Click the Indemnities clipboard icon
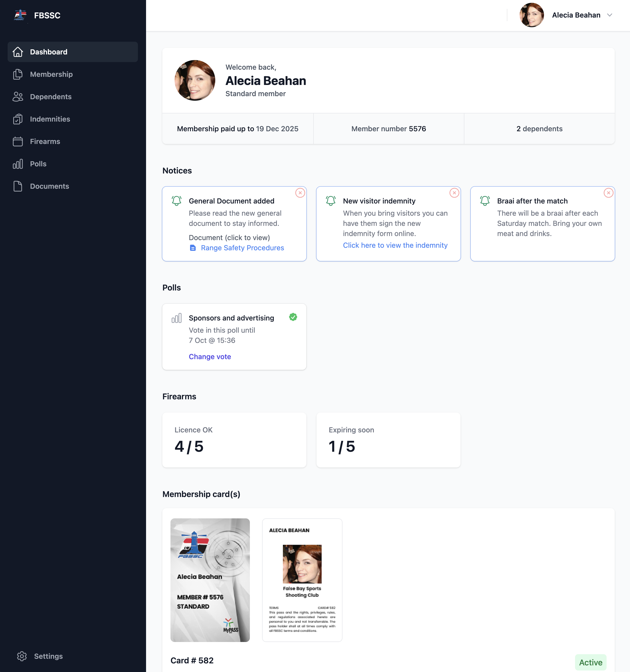This screenshot has width=630, height=672. (18, 119)
